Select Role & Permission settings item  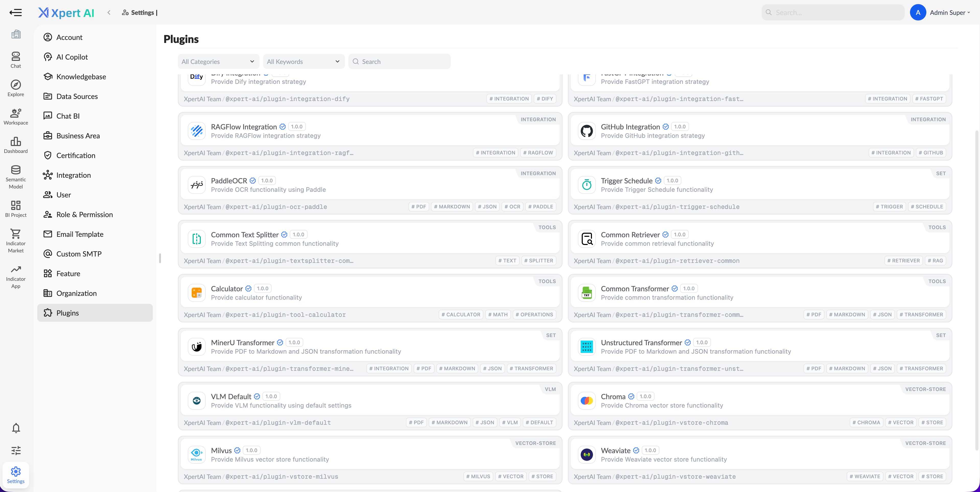85,214
